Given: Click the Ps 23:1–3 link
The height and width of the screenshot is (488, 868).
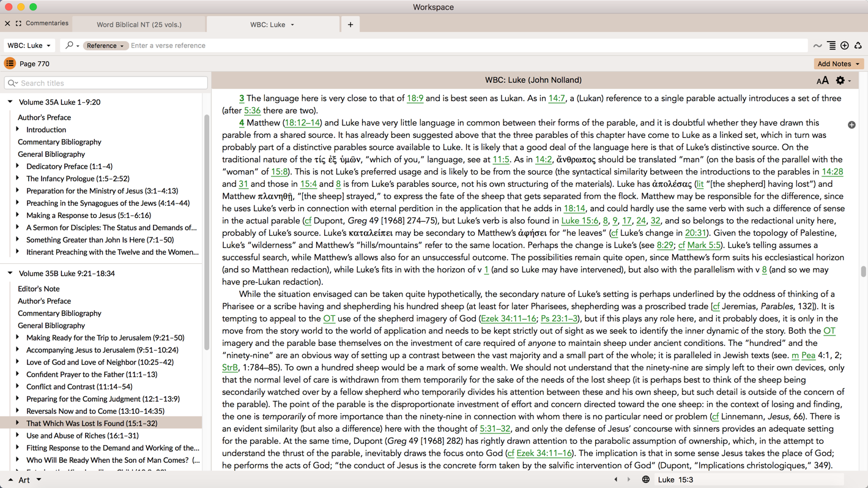Looking at the screenshot, I should [558, 319].
